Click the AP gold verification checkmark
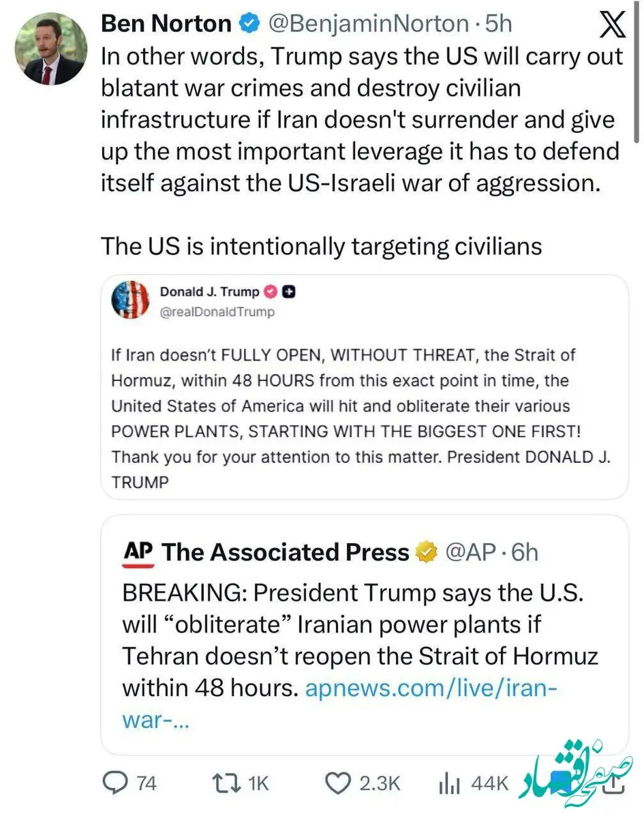Image resolution: width=644 pixels, height=818 pixels. (x=425, y=552)
